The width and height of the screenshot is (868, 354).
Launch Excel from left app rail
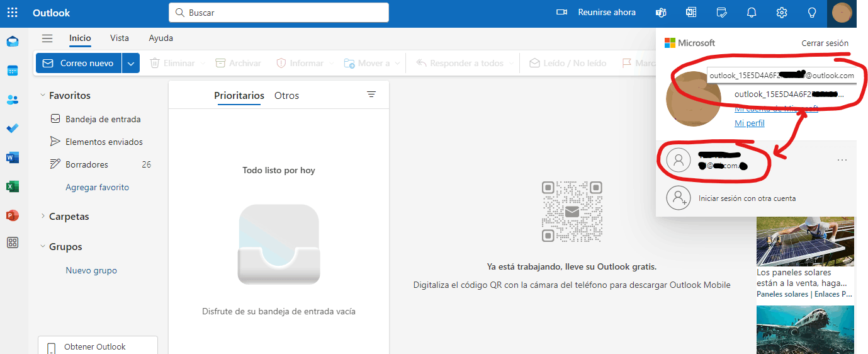click(x=13, y=186)
